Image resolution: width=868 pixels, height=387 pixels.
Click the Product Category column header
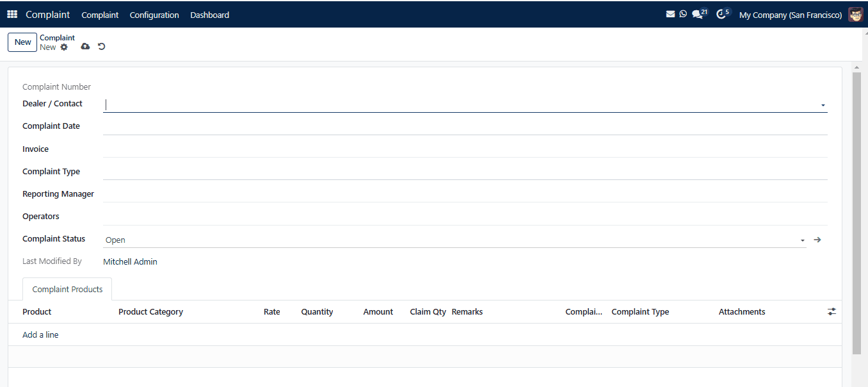(150, 311)
